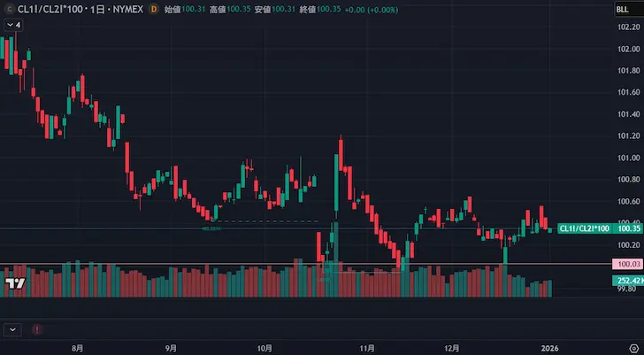Click the red exclamation warning icon

pyautogui.click(x=36, y=328)
